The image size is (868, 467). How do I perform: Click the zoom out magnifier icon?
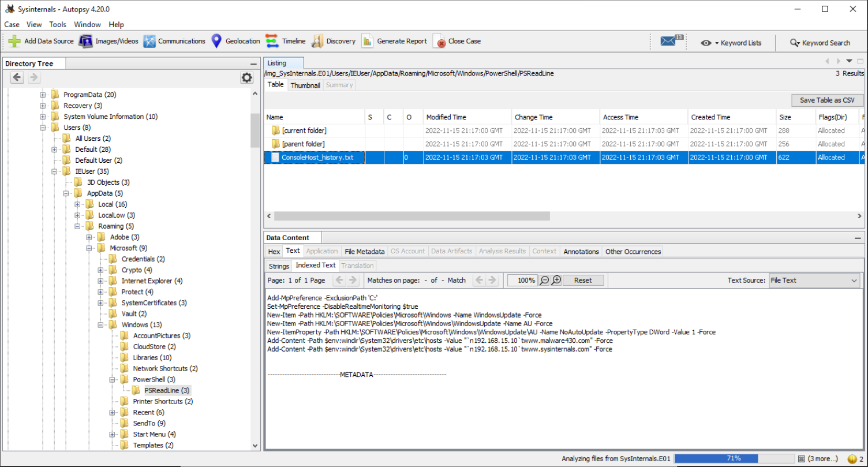coord(544,280)
